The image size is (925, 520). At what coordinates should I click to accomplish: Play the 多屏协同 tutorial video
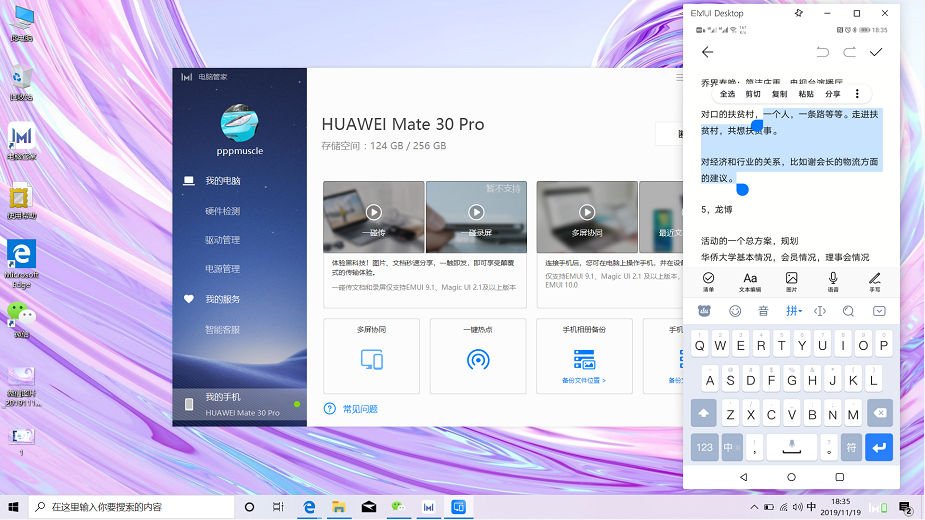(586, 212)
